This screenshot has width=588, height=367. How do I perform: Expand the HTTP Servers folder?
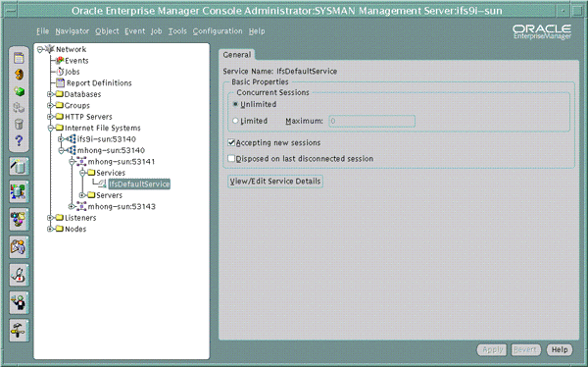[x=50, y=117]
